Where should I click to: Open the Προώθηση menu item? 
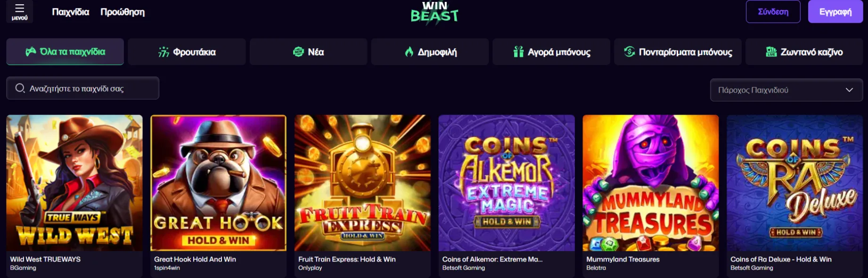tap(123, 12)
